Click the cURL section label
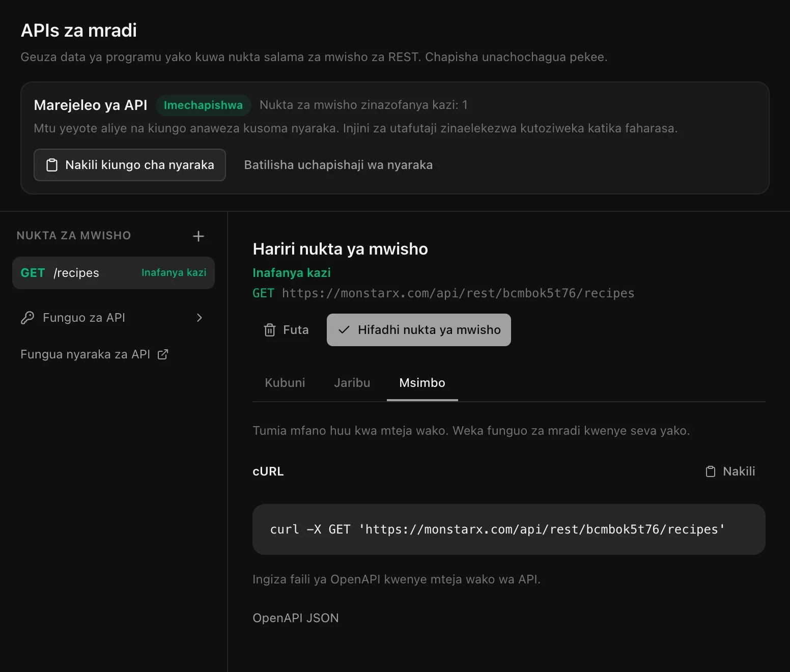Screen dimensions: 790x672 [x=268, y=471]
